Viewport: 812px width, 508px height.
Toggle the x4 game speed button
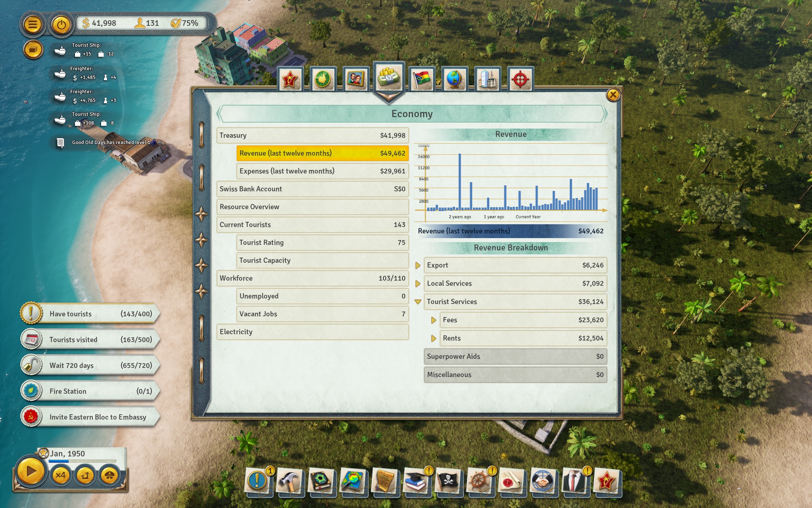click(61, 475)
